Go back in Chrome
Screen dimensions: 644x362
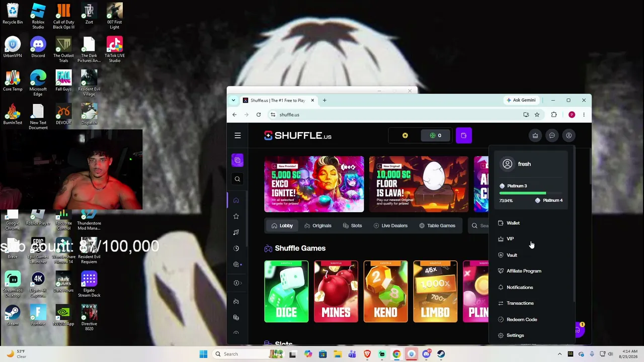click(x=234, y=115)
